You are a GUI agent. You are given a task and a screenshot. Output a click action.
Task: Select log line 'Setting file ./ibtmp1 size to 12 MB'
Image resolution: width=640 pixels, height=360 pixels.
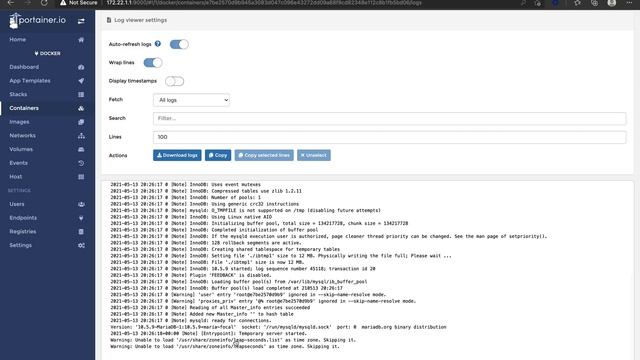click(x=281, y=256)
